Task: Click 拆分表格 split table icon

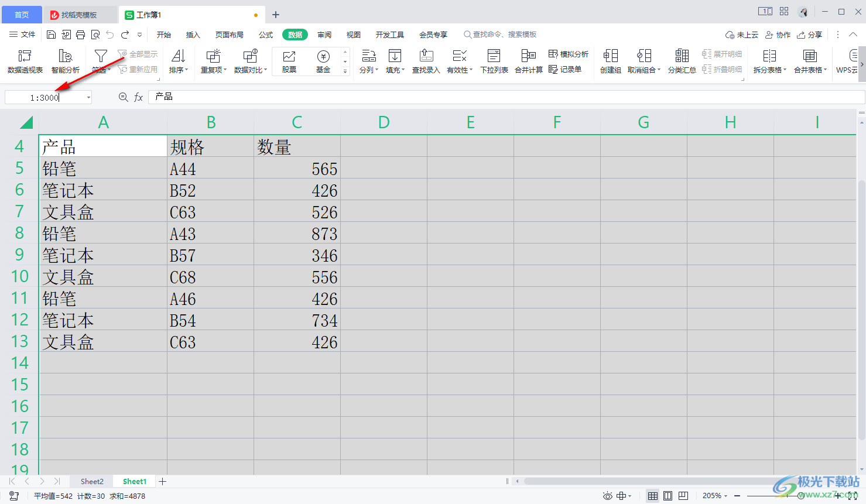Action: click(769, 56)
